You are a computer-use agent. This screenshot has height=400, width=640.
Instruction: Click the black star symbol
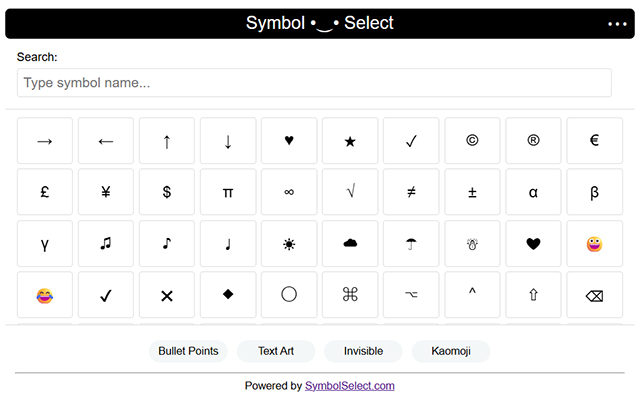pos(350,141)
